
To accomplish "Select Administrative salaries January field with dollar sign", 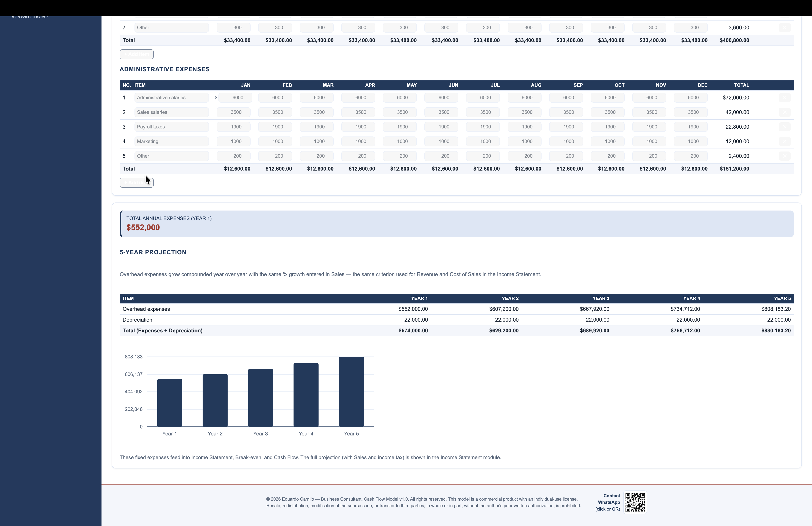I will [x=235, y=98].
